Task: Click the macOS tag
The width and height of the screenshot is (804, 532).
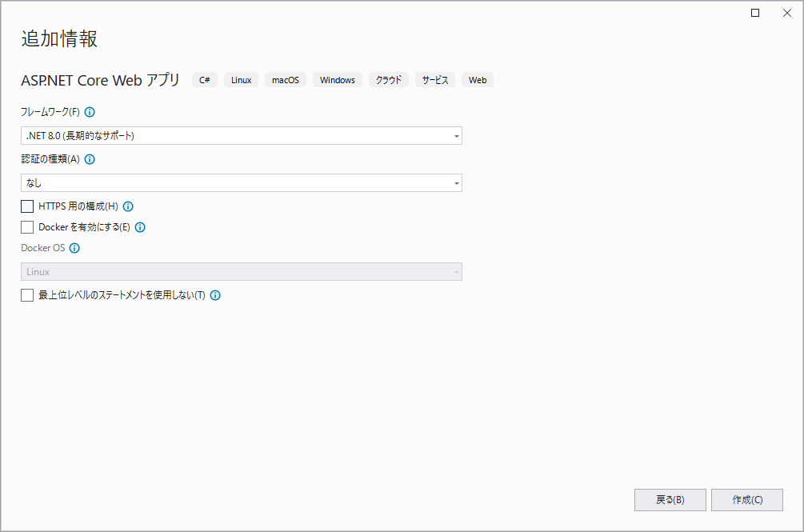Action: [286, 80]
